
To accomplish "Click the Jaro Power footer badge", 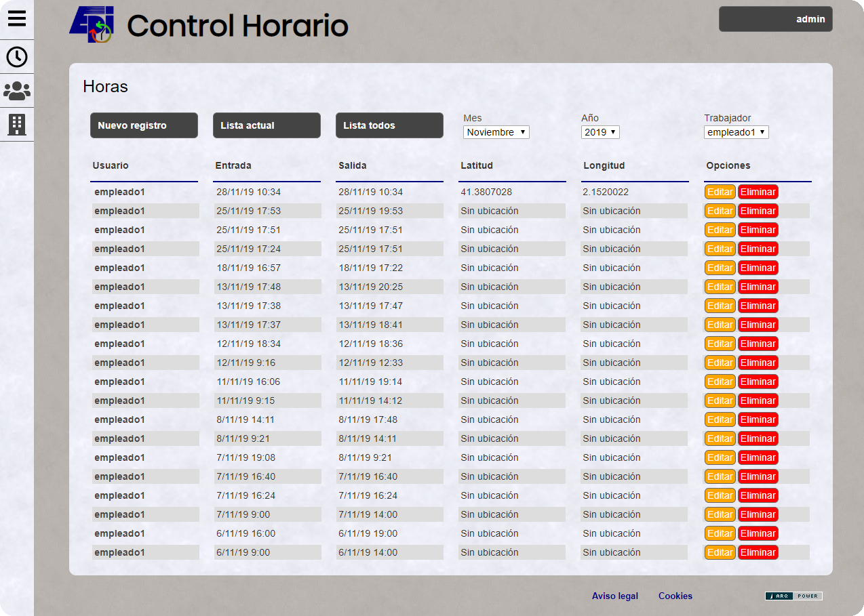I will pos(793,596).
